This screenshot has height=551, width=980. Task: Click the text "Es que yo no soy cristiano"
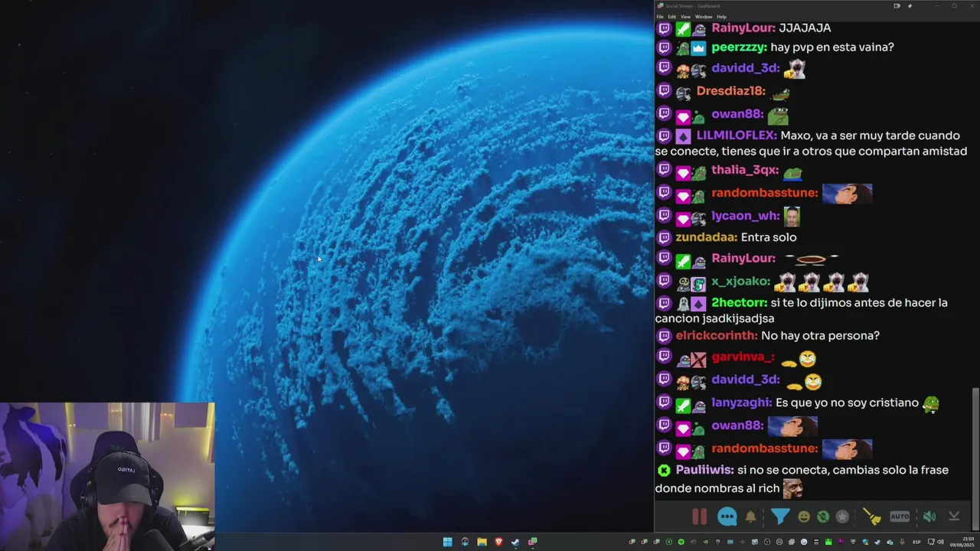point(847,403)
